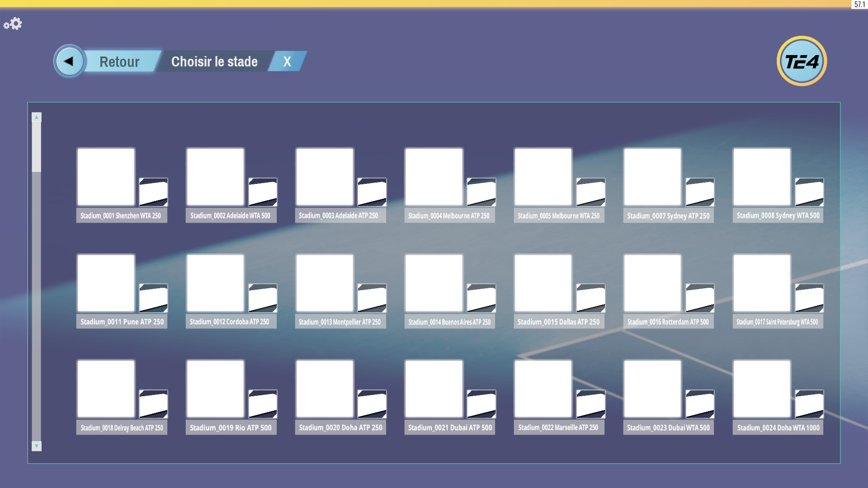868x488 pixels.
Task: Select Stadium_0021 Dubai ATP 500 thumbnail
Action: point(434,389)
